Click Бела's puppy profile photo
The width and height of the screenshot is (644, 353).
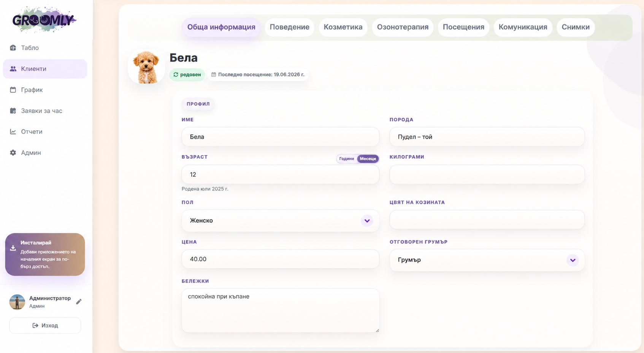[x=146, y=66]
